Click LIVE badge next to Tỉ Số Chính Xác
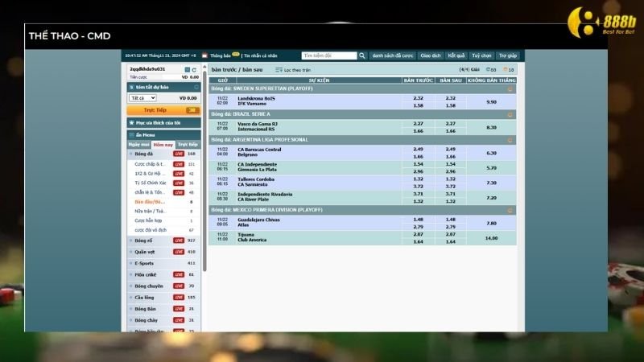Screen dimensions: 644x362 (x=179, y=183)
